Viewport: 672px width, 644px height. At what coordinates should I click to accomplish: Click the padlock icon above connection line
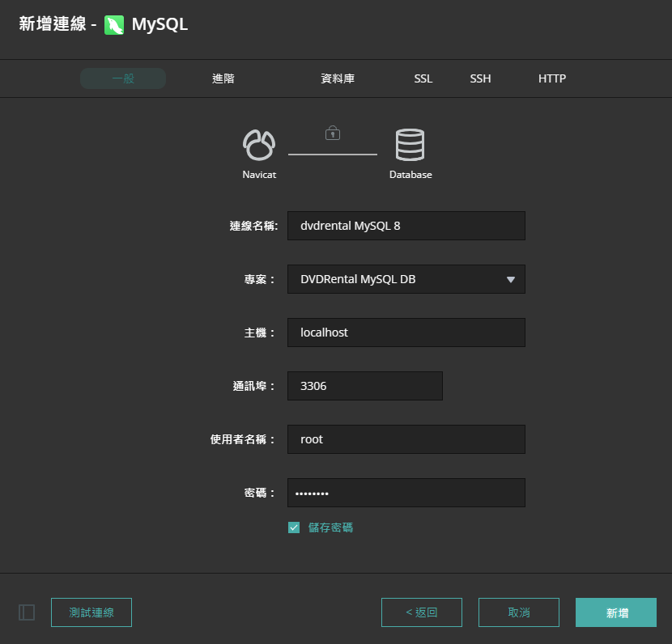[x=332, y=132]
